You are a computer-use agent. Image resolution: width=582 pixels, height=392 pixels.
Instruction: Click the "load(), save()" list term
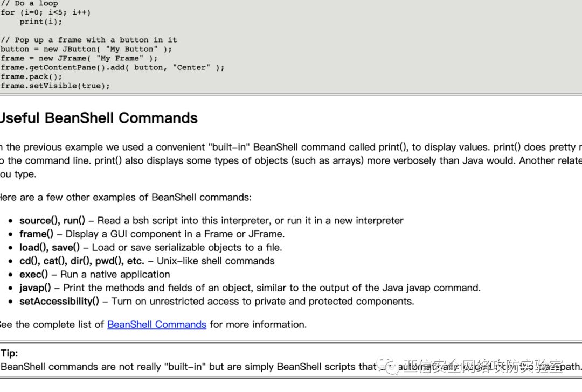[x=50, y=247]
